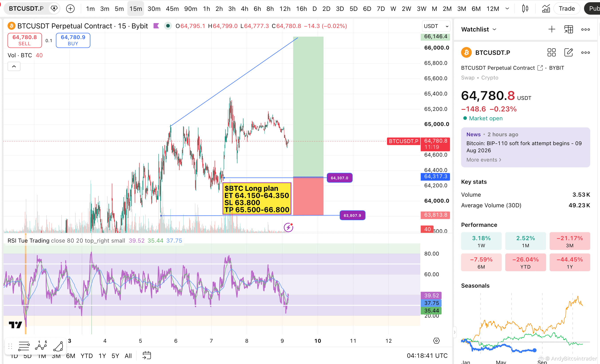Select the arc drawing tool in favorites toolbar

point(58,346)
